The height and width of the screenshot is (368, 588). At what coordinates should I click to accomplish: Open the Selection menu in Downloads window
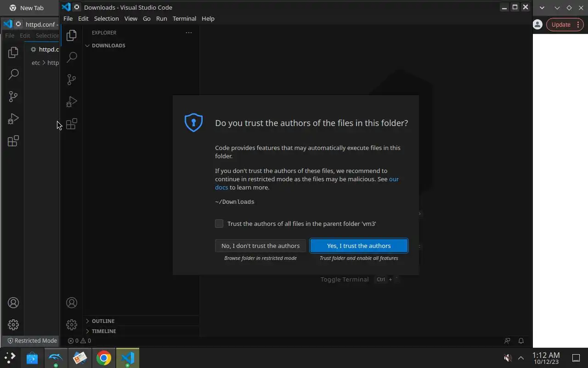106,18
